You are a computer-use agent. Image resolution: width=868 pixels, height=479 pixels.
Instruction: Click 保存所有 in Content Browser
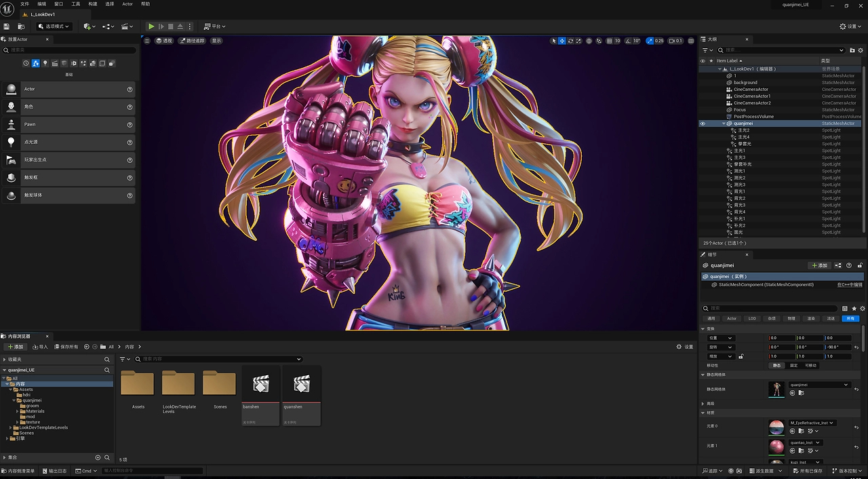pos(66,347)
